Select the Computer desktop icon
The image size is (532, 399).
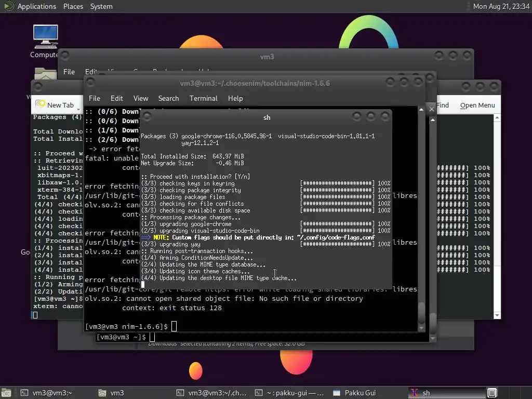click(x=46, y=42)
